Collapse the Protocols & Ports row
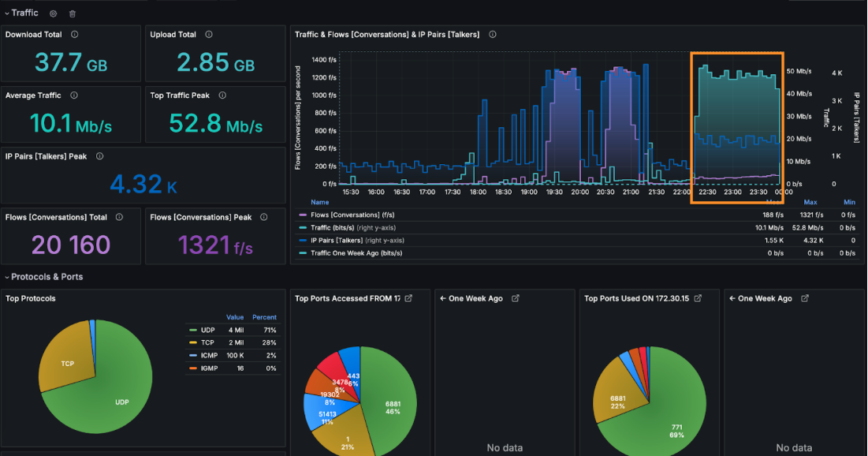The width and height of the screenshot is (868, 456). [7, 277]
